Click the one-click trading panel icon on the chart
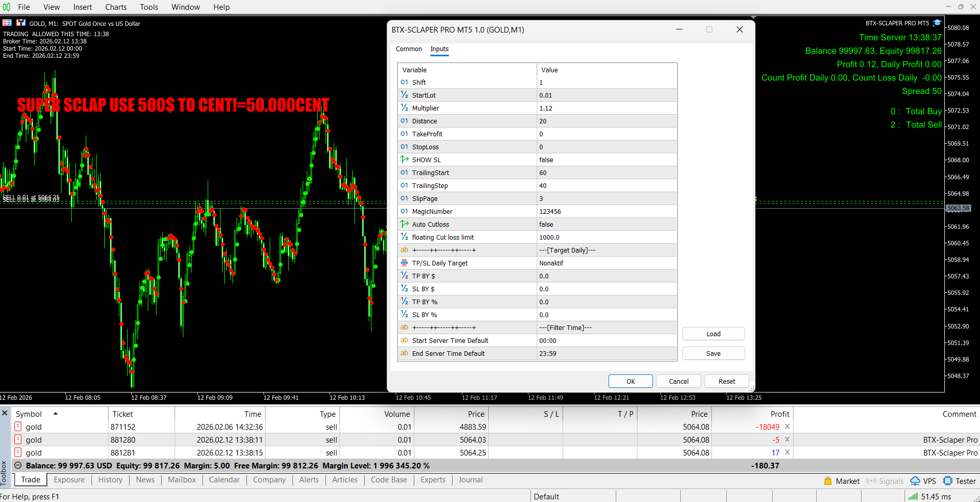This screenshot has width=980, height=502. 7,23
